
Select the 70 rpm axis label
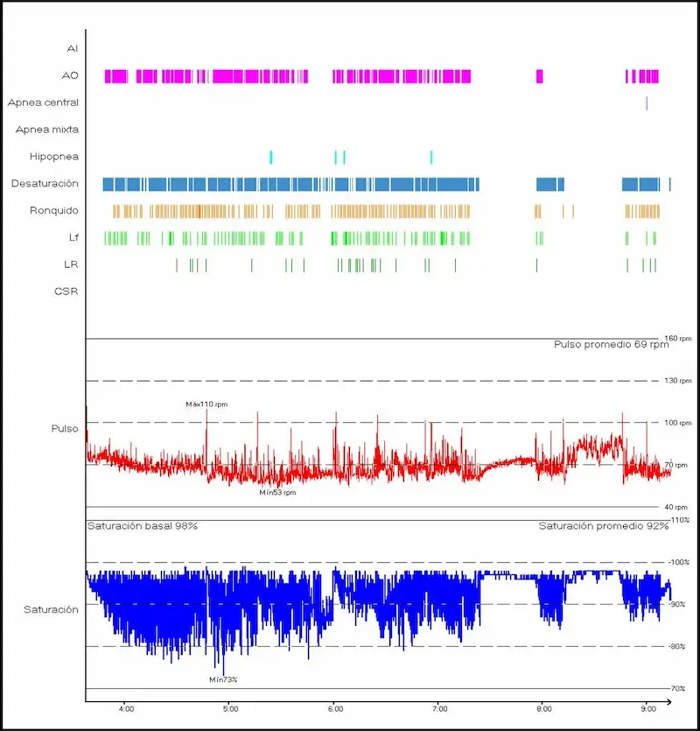pyautogui.click(x=676, y=465)
